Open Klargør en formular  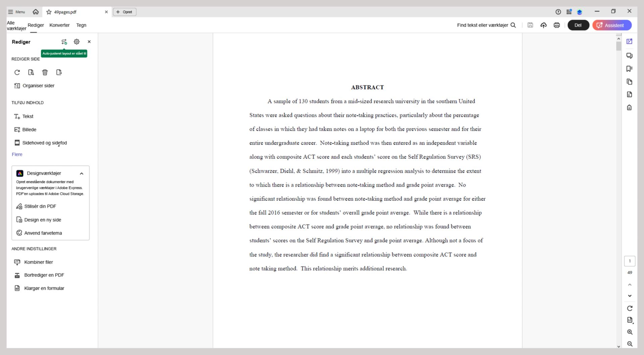[39, 288]
